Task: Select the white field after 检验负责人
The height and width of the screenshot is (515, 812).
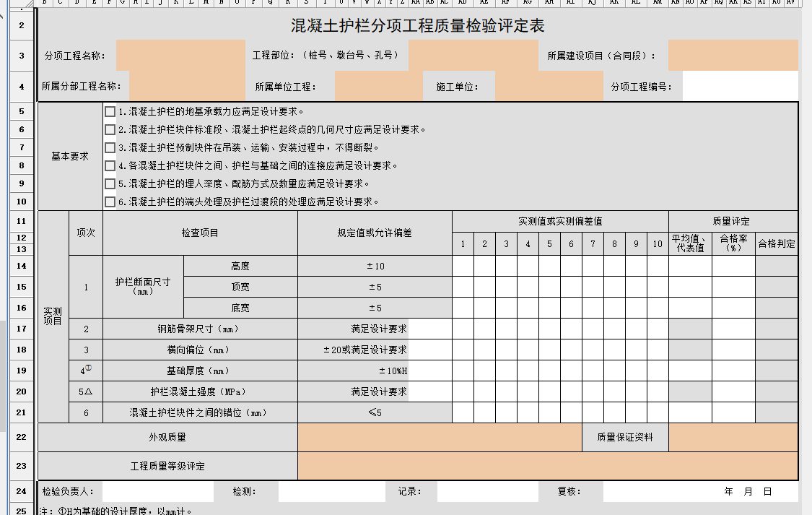Action: click(158, 492)
